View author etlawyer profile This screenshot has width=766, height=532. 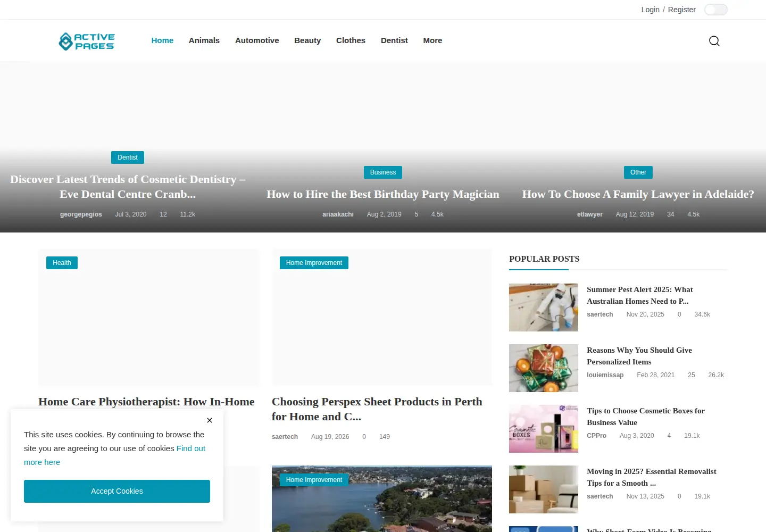(x=590, y=214)
